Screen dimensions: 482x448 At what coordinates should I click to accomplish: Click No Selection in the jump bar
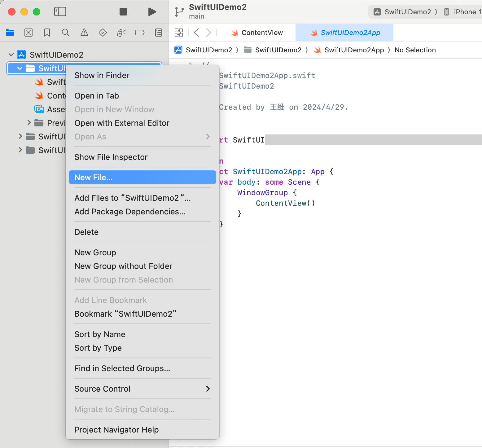(415, 50)
